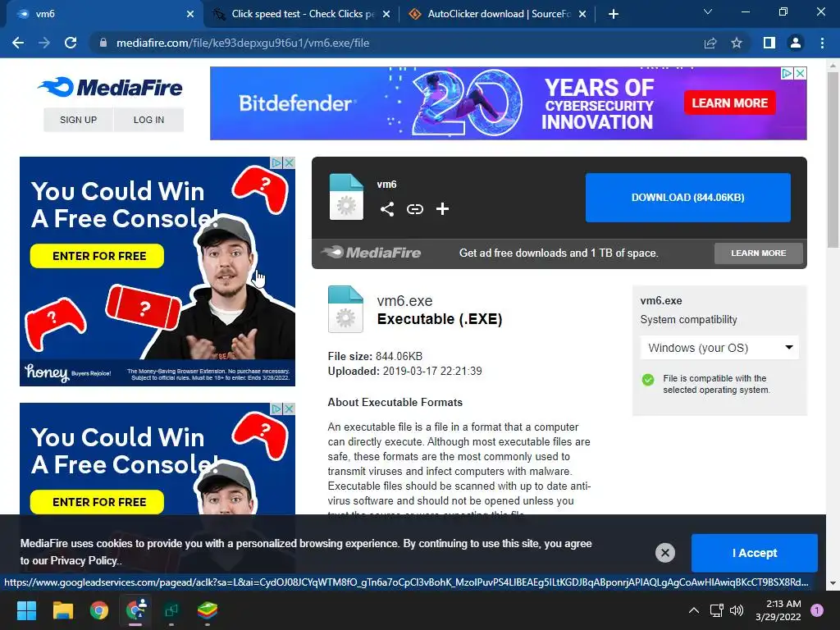Viewport: 840px width, 630px height.
Task: Open File Explorer from taskbar
Action: 62,610
